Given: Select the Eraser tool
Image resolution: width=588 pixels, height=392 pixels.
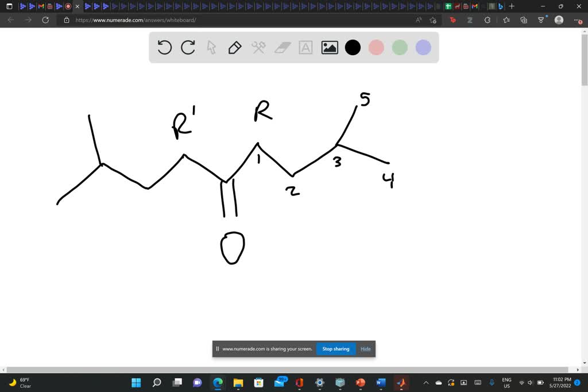Looking at the screenshot, I should [x=282, y=48].
